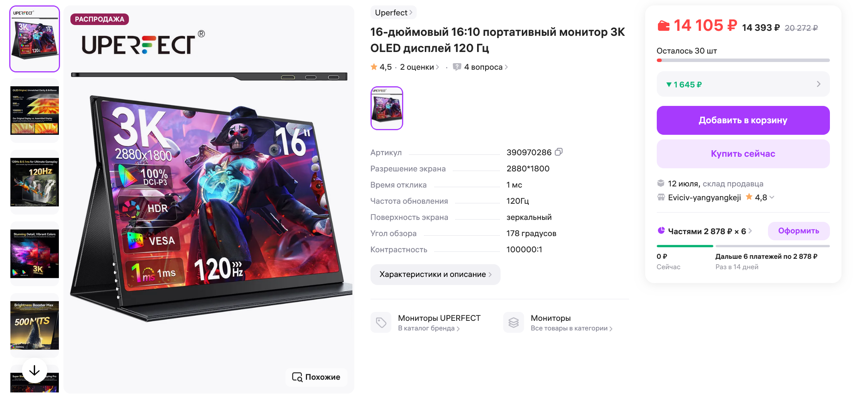The image size is (868, 409).
Task: Select the 500 NITS brightness thumbnail
Action: (35, 325)
